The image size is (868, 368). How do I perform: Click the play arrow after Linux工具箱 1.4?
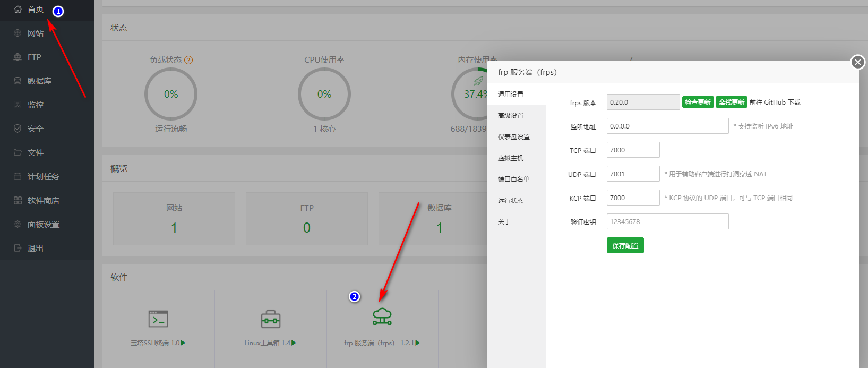point(294,343)
